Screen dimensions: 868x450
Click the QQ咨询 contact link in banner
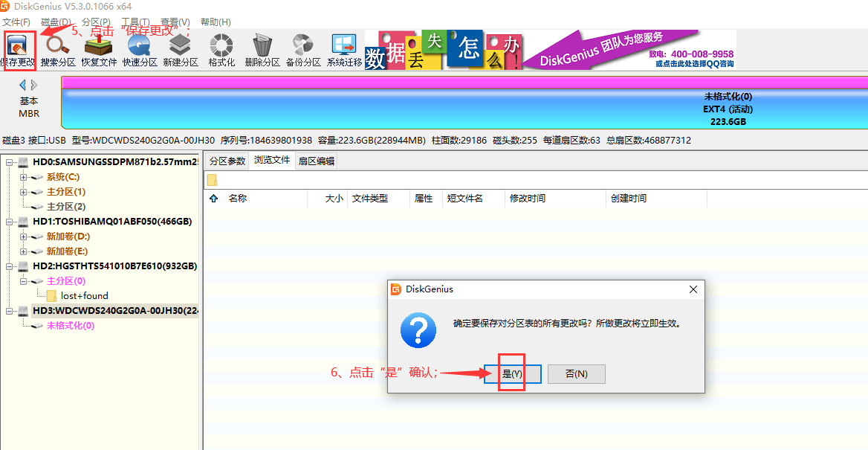(x=695, y=64)
